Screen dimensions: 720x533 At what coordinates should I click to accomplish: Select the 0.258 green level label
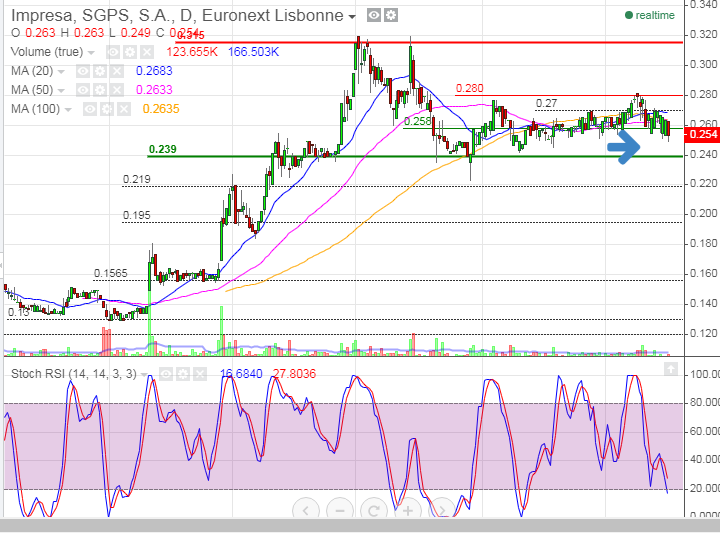pyautogui.click(x=417, y=122)
